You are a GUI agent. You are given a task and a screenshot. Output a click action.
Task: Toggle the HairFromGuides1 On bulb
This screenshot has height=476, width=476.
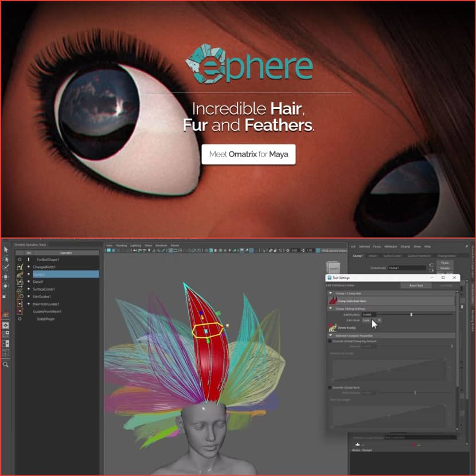29,304
